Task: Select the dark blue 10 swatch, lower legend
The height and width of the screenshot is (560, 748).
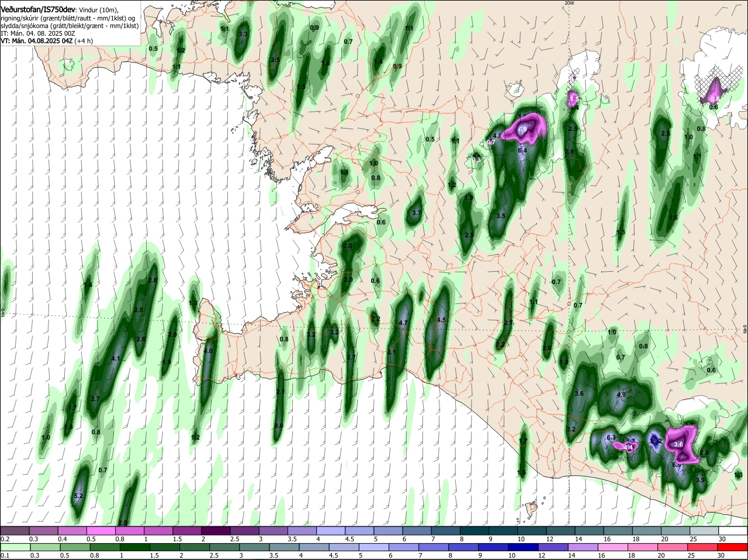Action: 524,547
